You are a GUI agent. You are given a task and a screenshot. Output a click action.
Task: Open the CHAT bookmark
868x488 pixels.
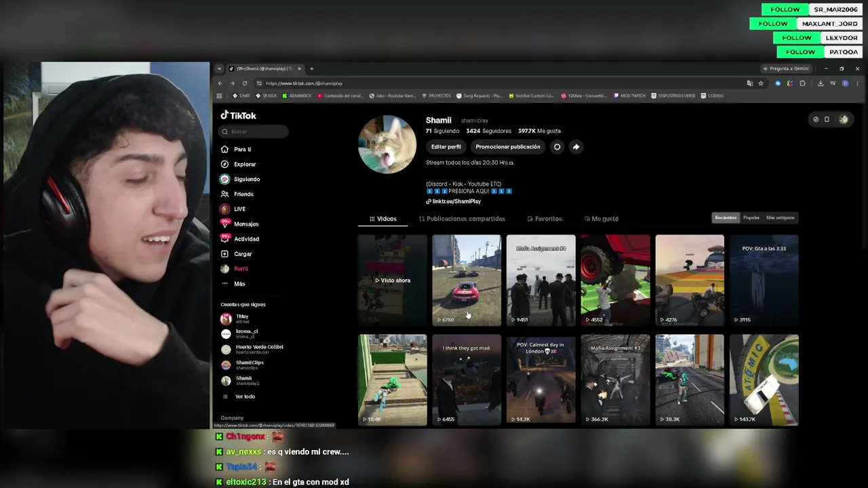[x=242, y=96]
